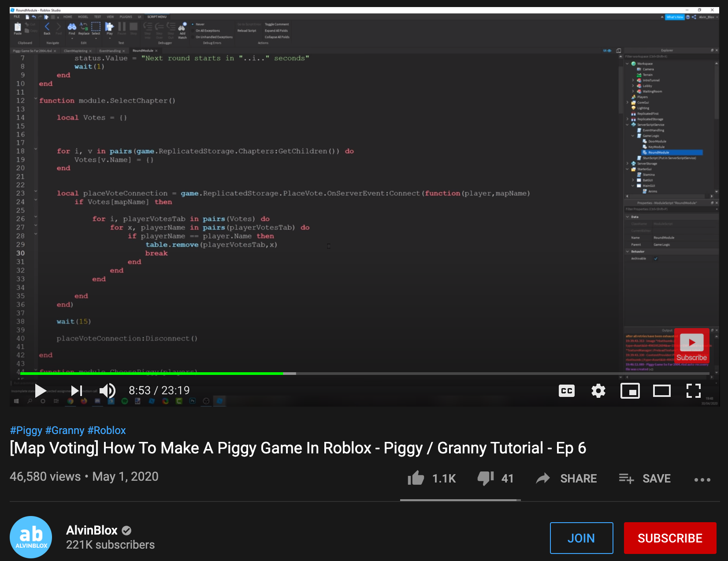The image size is (728, 561).
Task: Open the Find dropdown arrow
Action: pyautogui.click(x=72, y=39)
